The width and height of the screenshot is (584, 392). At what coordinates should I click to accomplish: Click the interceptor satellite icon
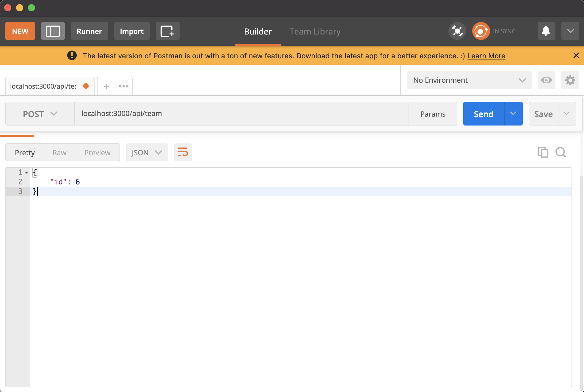click(457, 31)
